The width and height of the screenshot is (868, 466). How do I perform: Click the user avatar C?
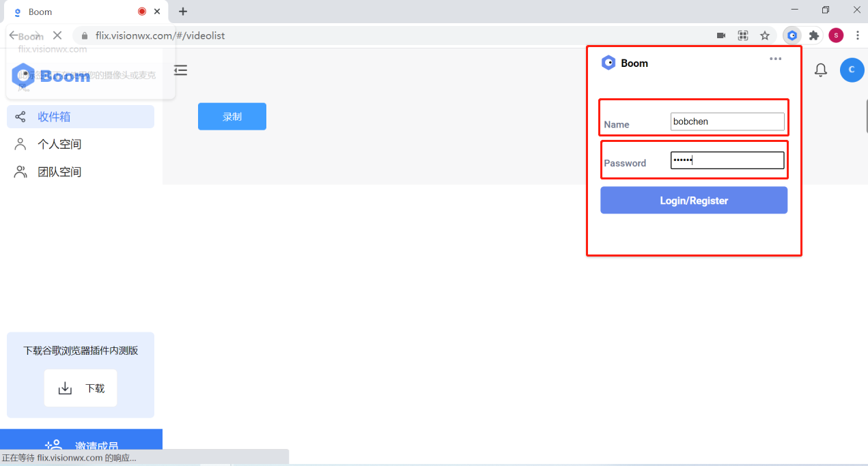pos(852,70)
